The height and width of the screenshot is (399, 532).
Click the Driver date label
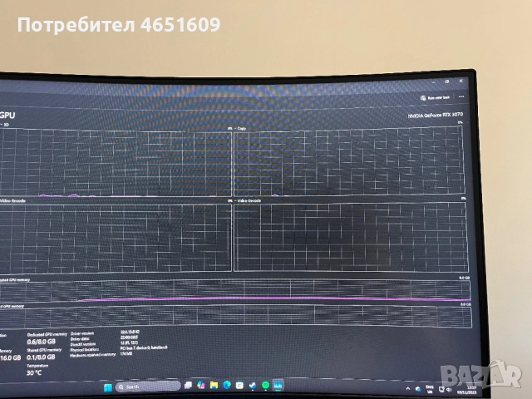tap(80, 339)
